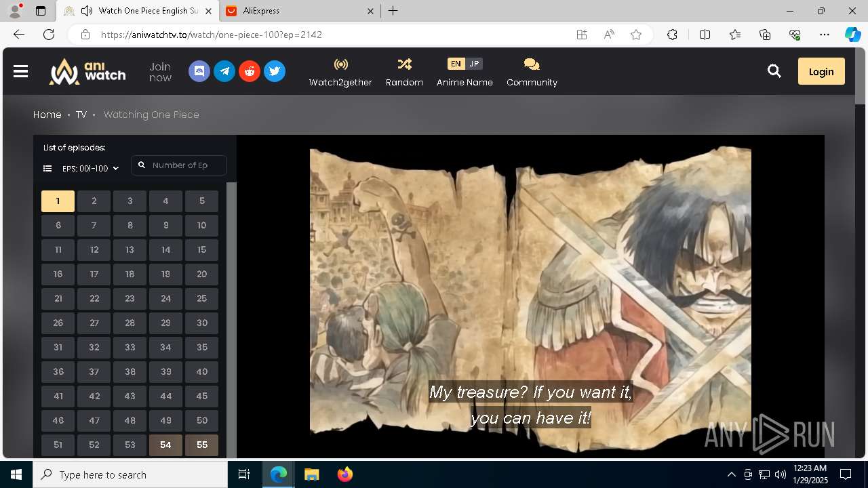868x488 pixels.
Task: Open the hamburger side menu
Action: [20, 71]
